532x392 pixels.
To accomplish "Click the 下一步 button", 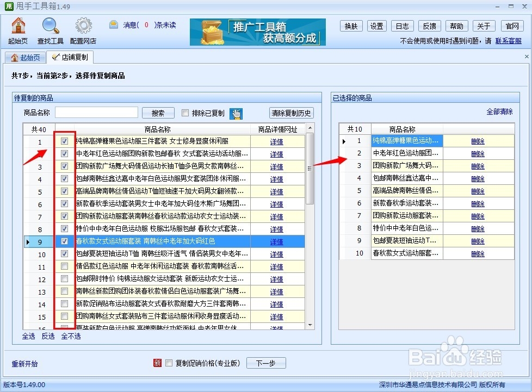I will click(x=266, y=363).
